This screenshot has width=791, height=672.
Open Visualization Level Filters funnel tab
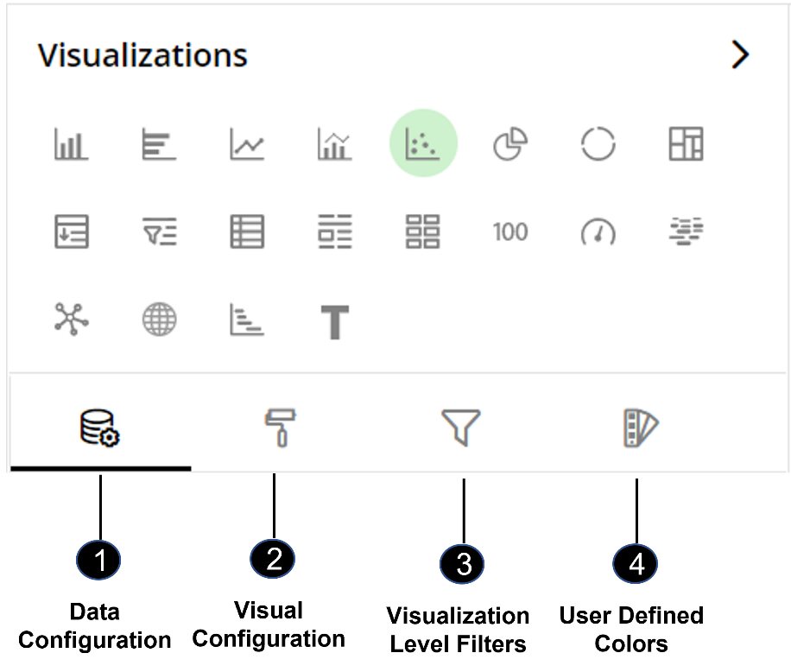(460, 428)
